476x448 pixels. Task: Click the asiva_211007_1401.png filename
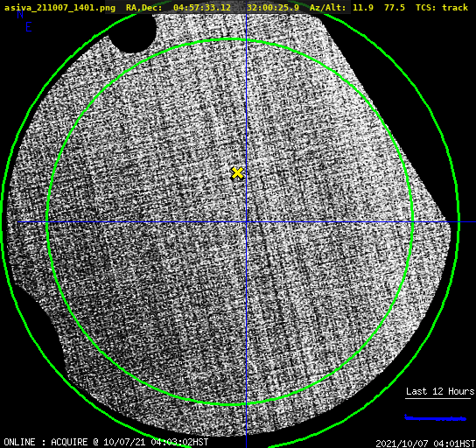click(59, 8)
